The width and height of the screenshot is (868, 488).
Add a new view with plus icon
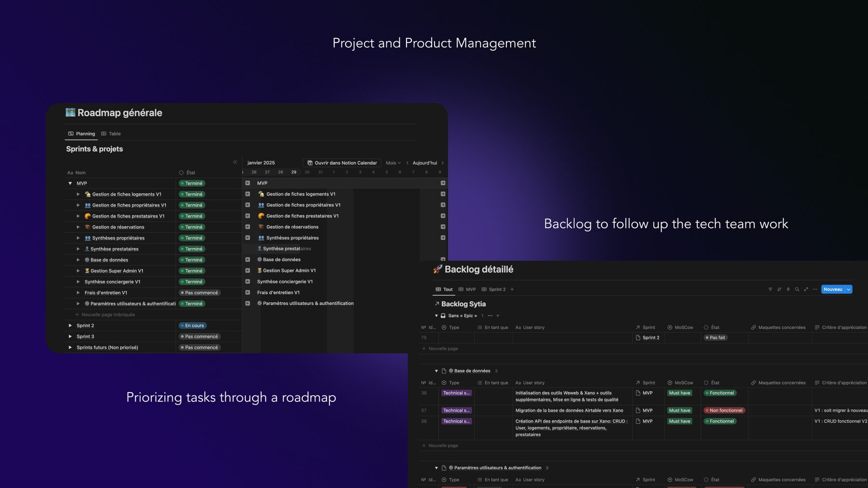click(x=512, y=290)
